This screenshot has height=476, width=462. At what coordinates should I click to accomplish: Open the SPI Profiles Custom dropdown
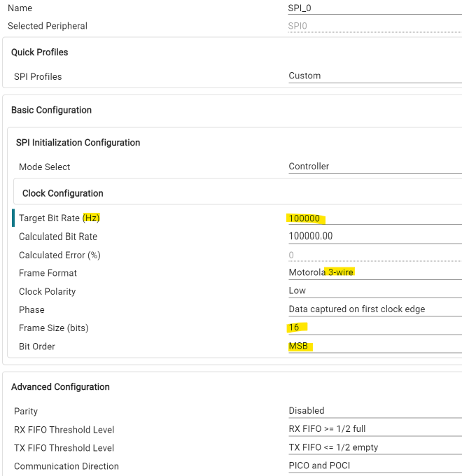[x=375, y=76]
